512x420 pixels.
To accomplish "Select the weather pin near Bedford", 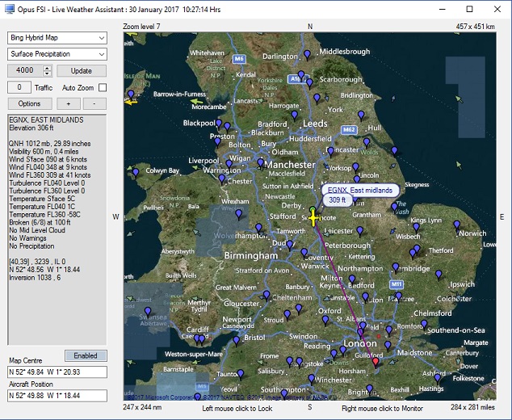I will point(351,279).
